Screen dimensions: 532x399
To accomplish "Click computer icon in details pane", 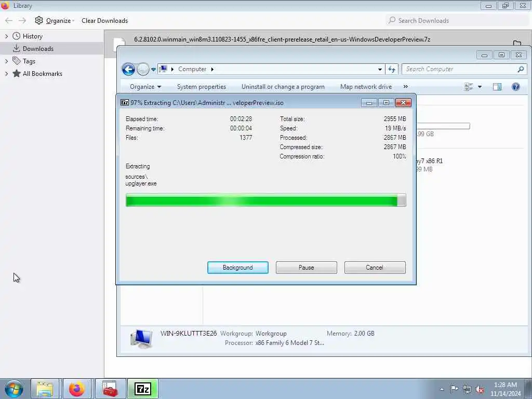I will [141, 338].
